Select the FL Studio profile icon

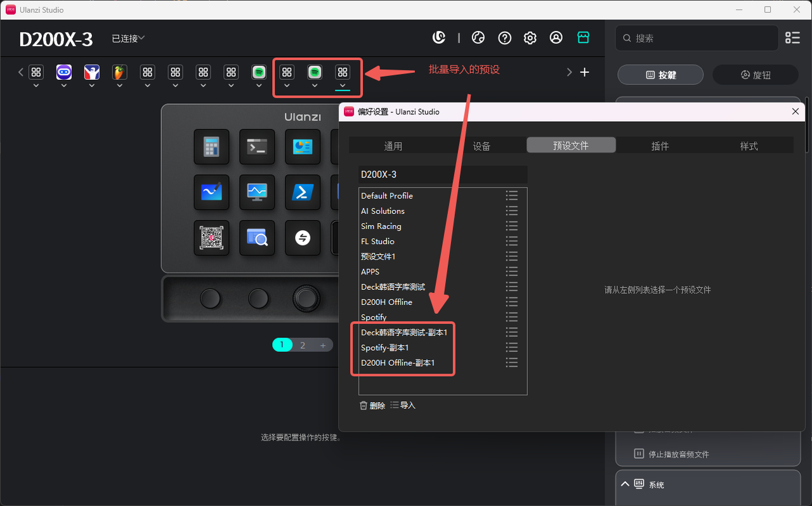[119, 72]
